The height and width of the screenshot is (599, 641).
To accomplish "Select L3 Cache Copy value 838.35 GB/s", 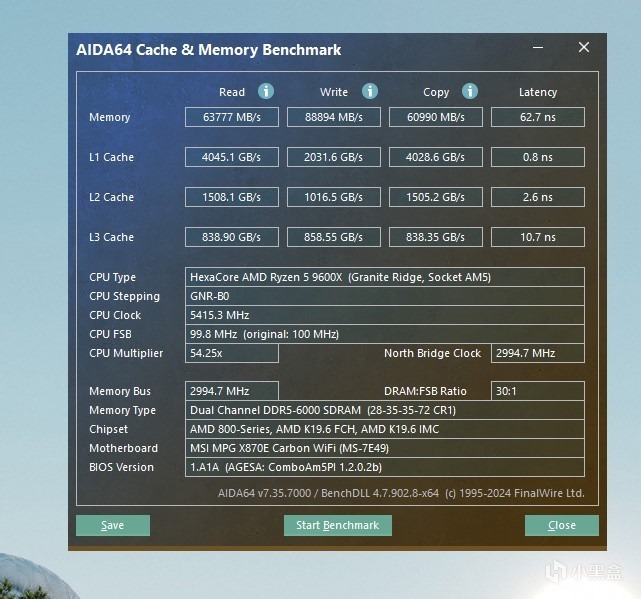I will tap(436, 237).
